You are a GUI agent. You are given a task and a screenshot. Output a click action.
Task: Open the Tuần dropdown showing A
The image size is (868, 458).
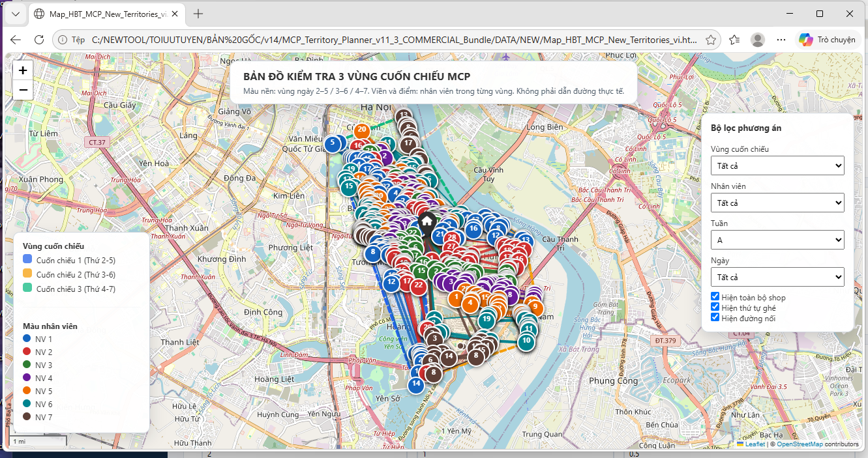click(x=777, y=240)
